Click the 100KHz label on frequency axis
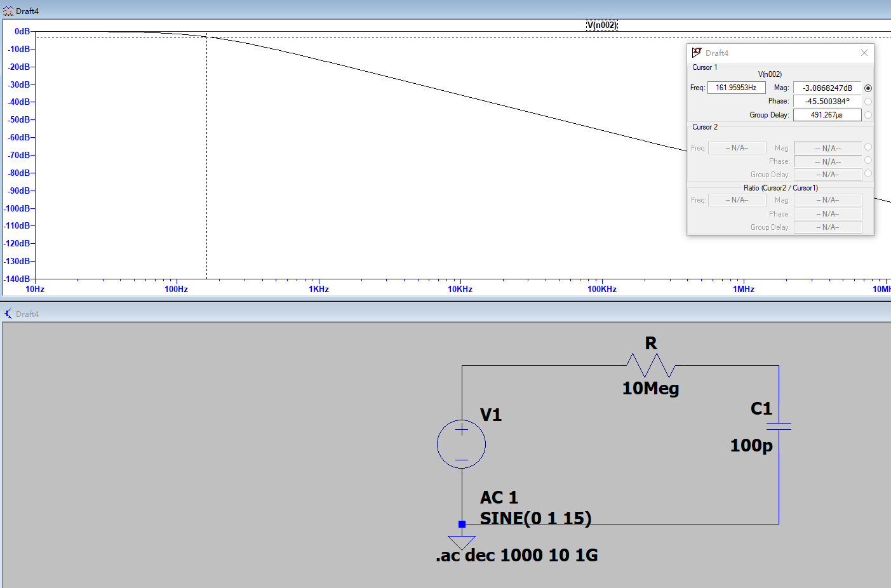The width and height of the screenshot is (891, 588). tap(602, 289)
